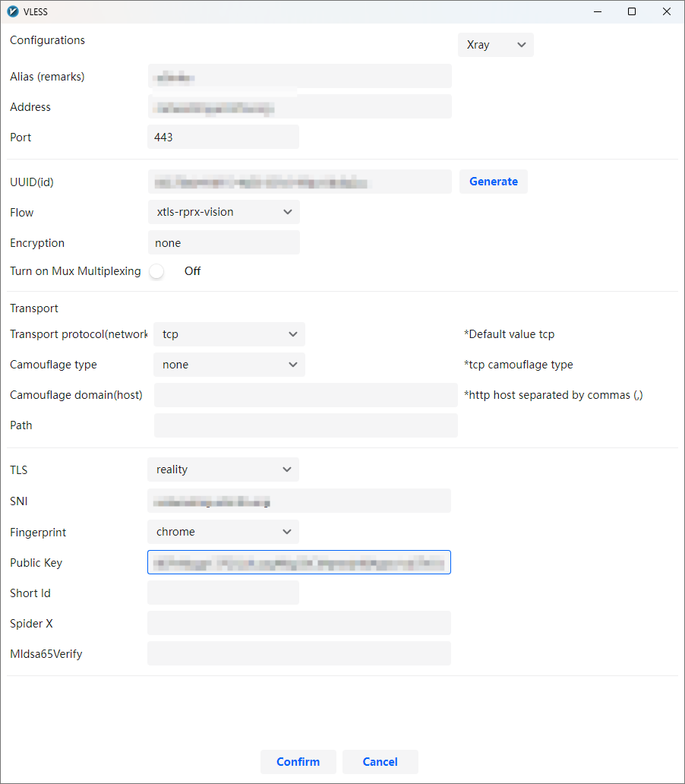Click the VLESS app icon in title bar
The height and width of the screenshot is (784, 685).
[12, 11]
